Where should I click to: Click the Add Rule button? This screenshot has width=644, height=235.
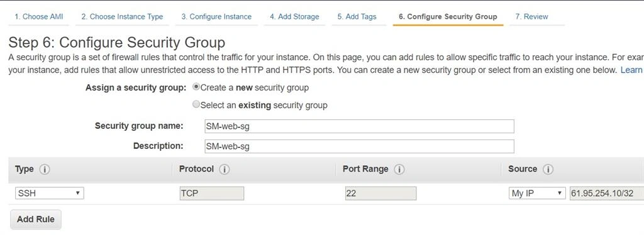click(x=36, y=219)
